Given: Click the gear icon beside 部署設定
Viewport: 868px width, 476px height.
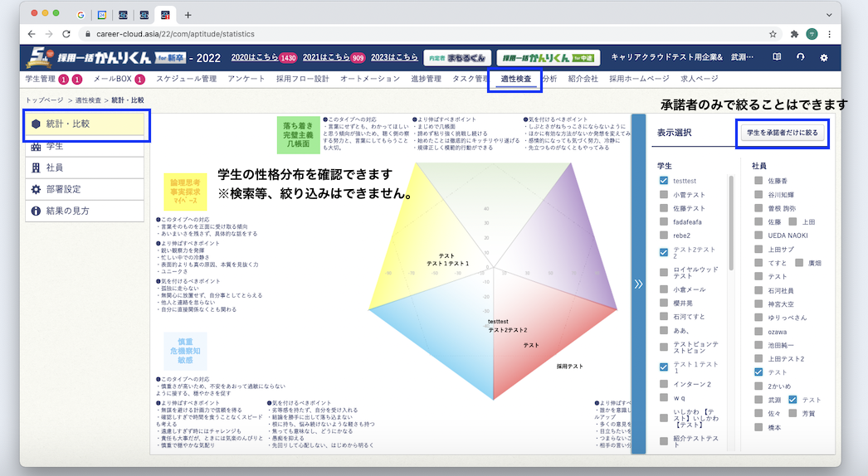Looking at the screenshot, I should click(36, 189).
